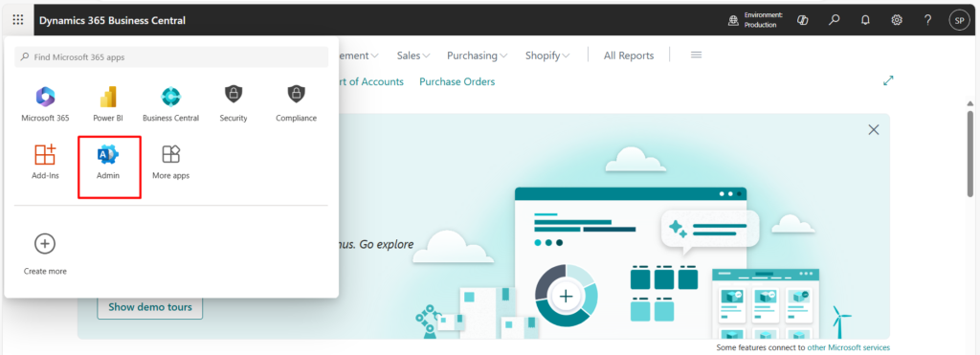
Task: Click into Find Microsoft 365 apps search
Action: pos(171,56)
